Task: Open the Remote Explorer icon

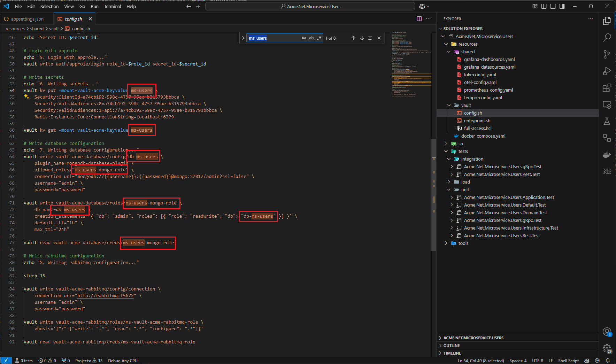Action: [x=607, y=104]
